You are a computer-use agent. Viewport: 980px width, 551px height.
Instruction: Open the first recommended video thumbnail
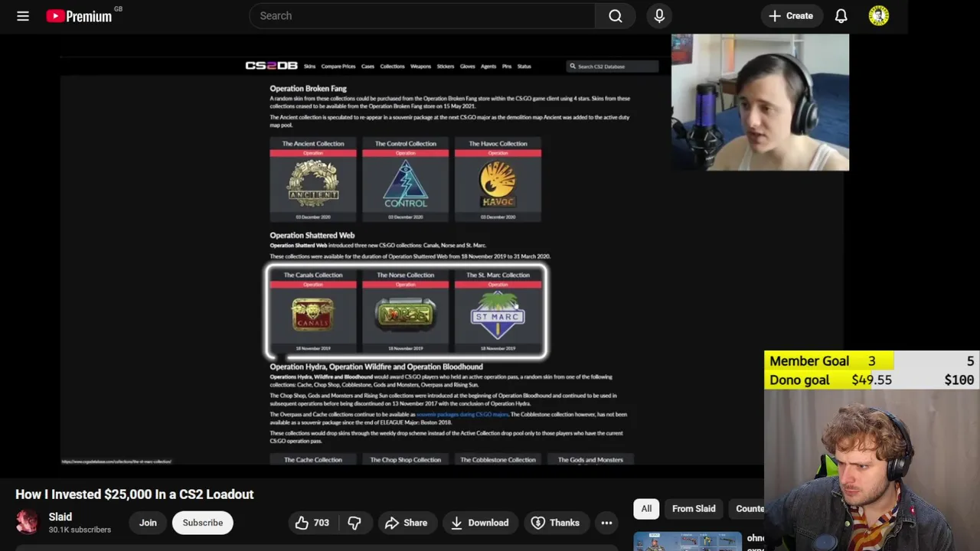pyautogui.click(x=688, y=541)
